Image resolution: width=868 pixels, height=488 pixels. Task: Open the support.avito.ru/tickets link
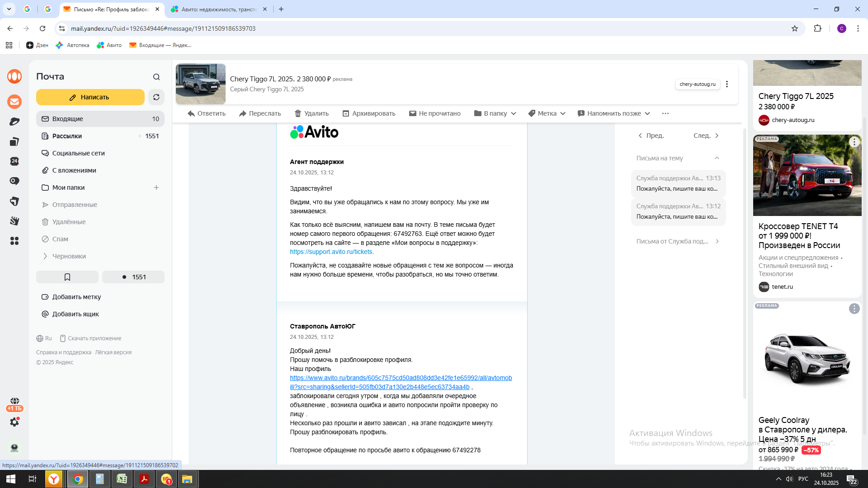331,252
